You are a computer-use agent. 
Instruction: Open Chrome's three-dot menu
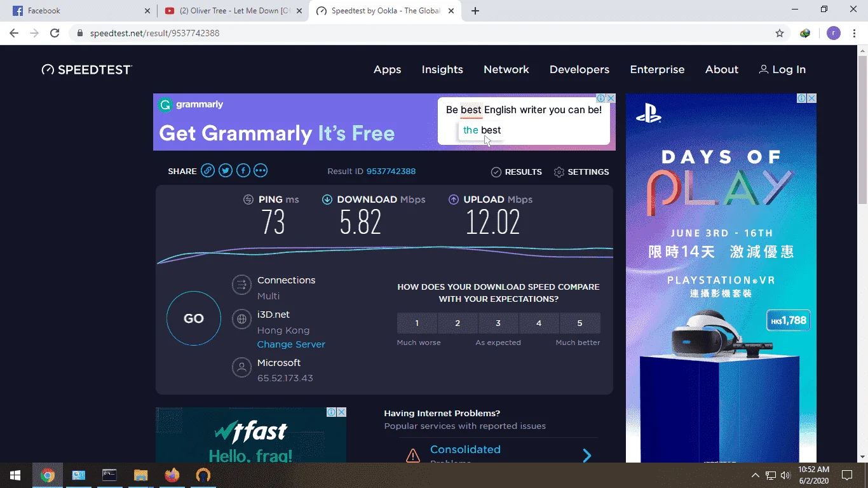point(854,33)
